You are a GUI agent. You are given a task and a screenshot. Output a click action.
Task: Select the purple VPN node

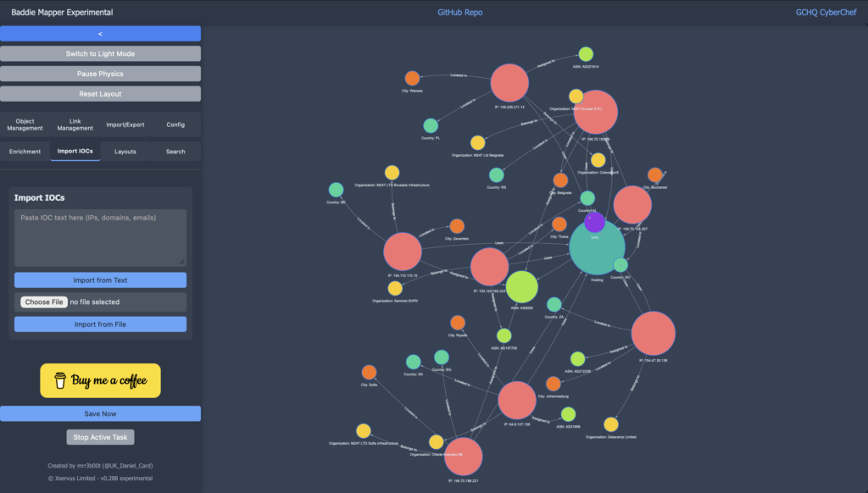pos(594,223)
